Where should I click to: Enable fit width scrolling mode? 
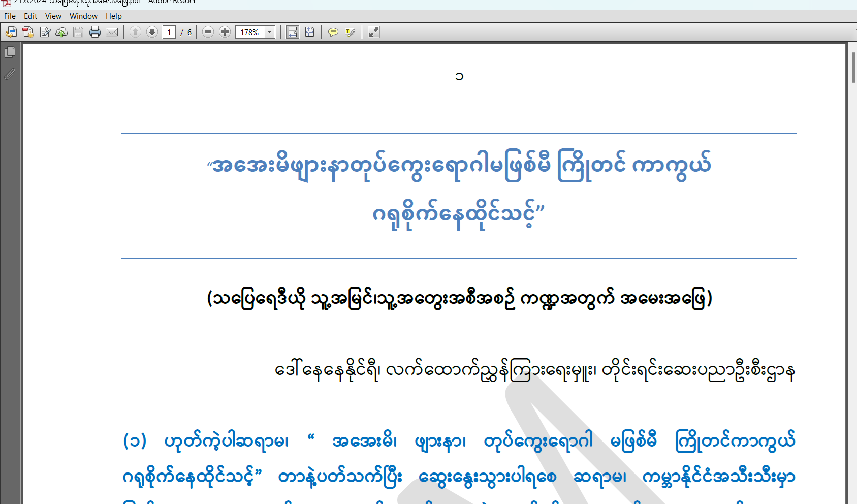(293, 33)
